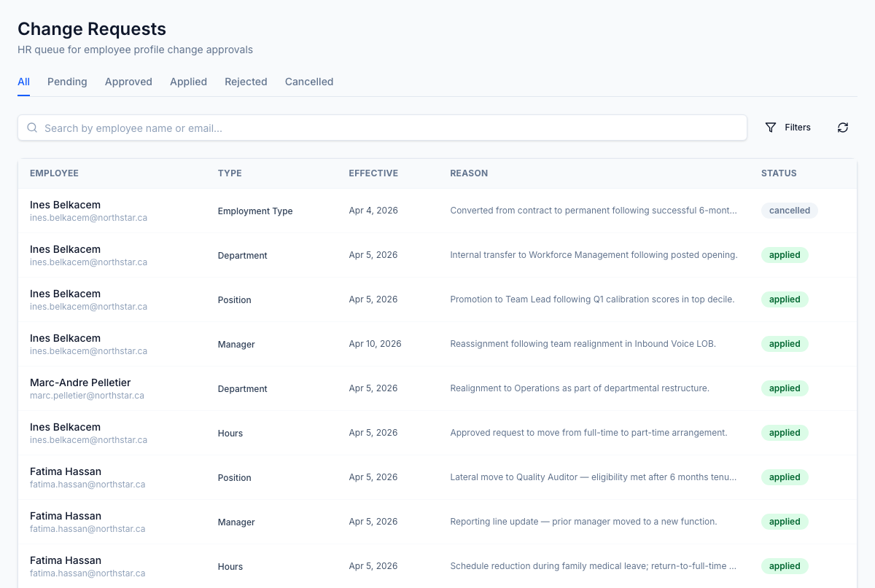Screen dimensions: 875x588
Task: Show the Cancelled tab
Action: pos(309,82)
